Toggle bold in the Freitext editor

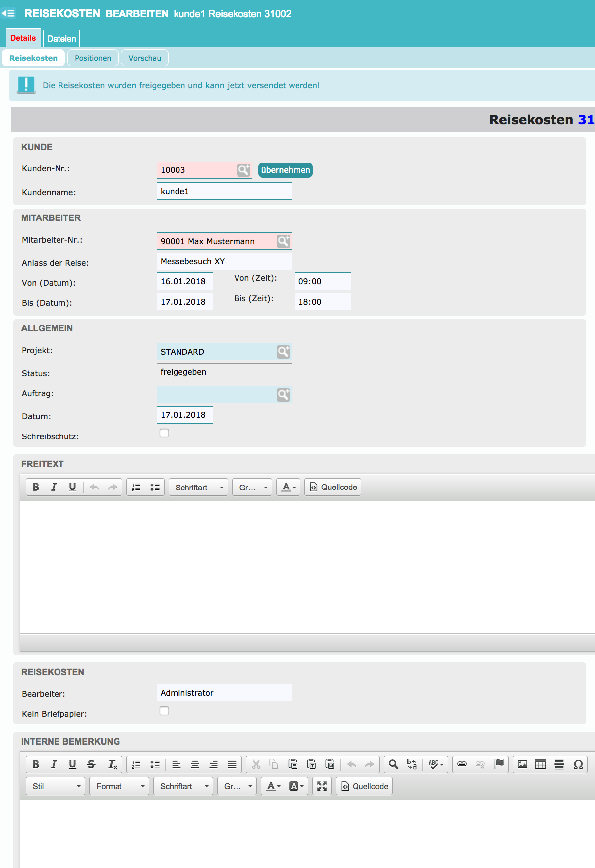click(x=36, y=487)
